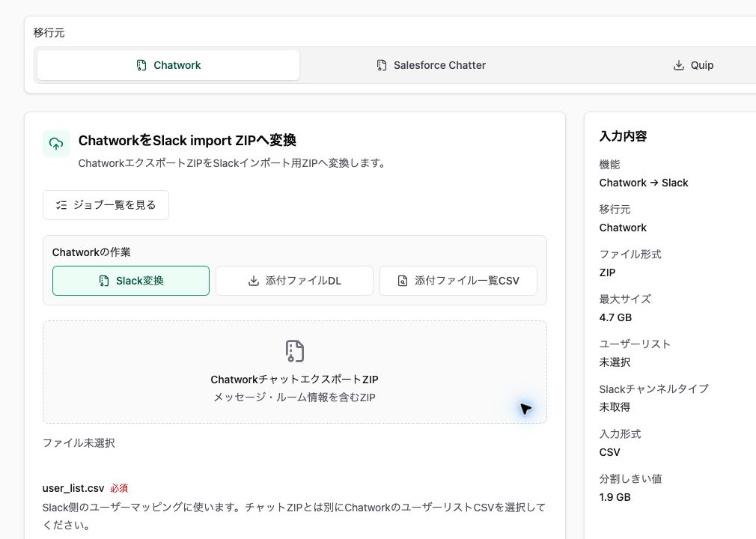Click the Chatwork tab file icon
The image size is (756, 539).
point(141,65)
